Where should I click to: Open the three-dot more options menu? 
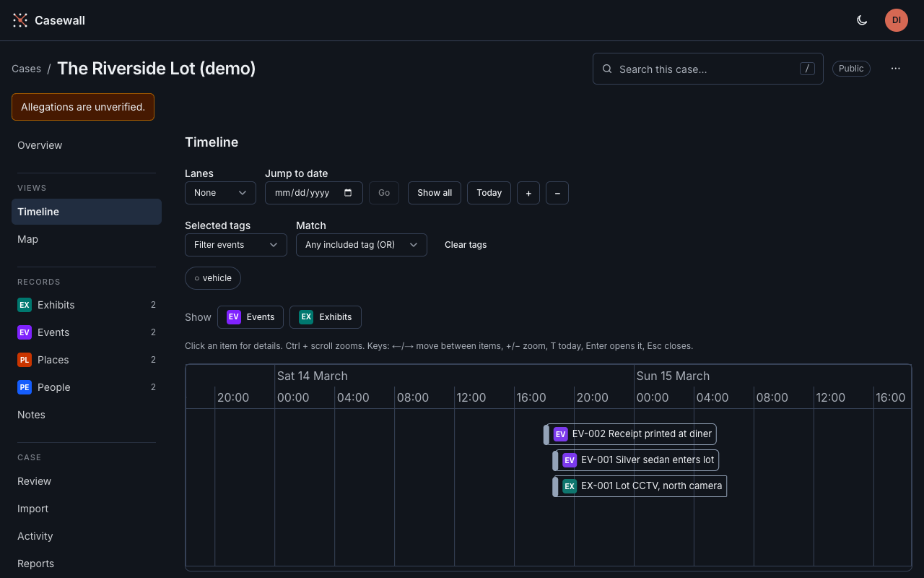click(896, 69)
